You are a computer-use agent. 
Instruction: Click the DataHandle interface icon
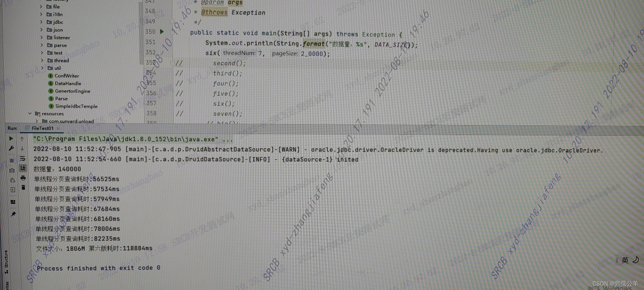tap(51, 83)
